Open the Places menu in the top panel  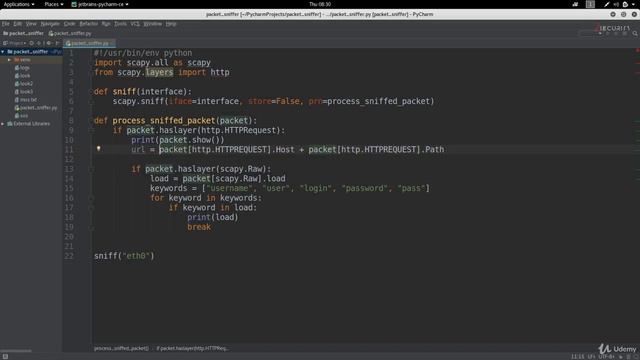point(54,4)
